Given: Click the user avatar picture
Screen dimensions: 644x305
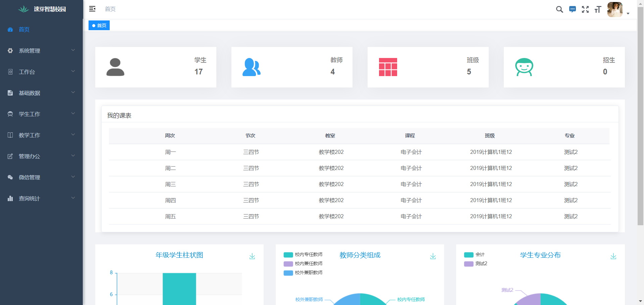Looking at the screenshot, I should [x=615, y=9].
